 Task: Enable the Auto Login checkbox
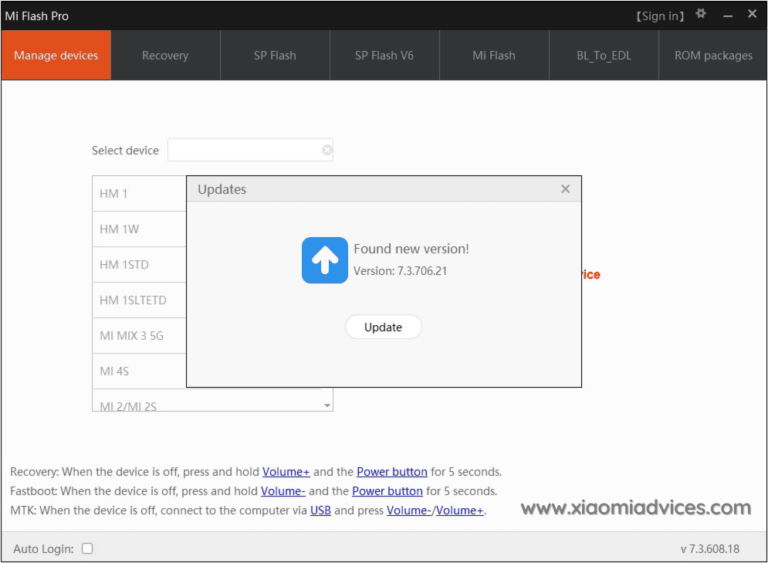pos(87,548)
